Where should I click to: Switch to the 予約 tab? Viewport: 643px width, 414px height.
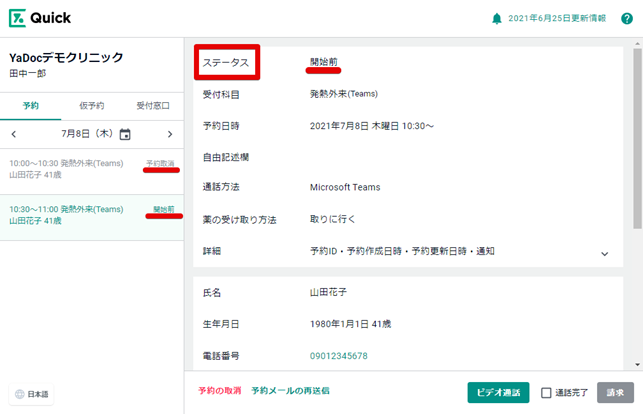click(x=30, y=105)
